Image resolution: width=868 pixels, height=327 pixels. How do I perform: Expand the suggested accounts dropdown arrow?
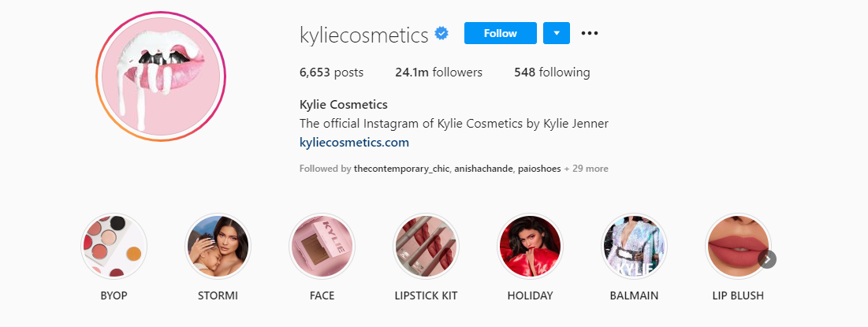tap(557, 33)
